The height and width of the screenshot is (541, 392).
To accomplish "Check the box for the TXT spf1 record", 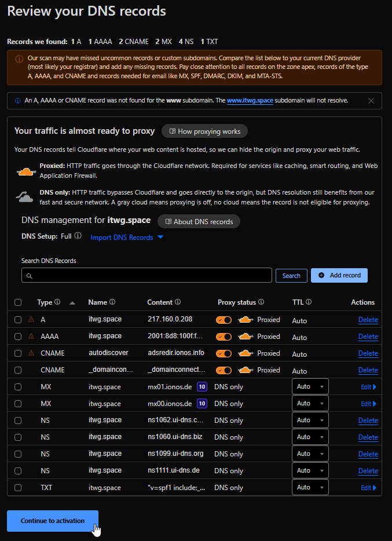I will click(18, 488).
